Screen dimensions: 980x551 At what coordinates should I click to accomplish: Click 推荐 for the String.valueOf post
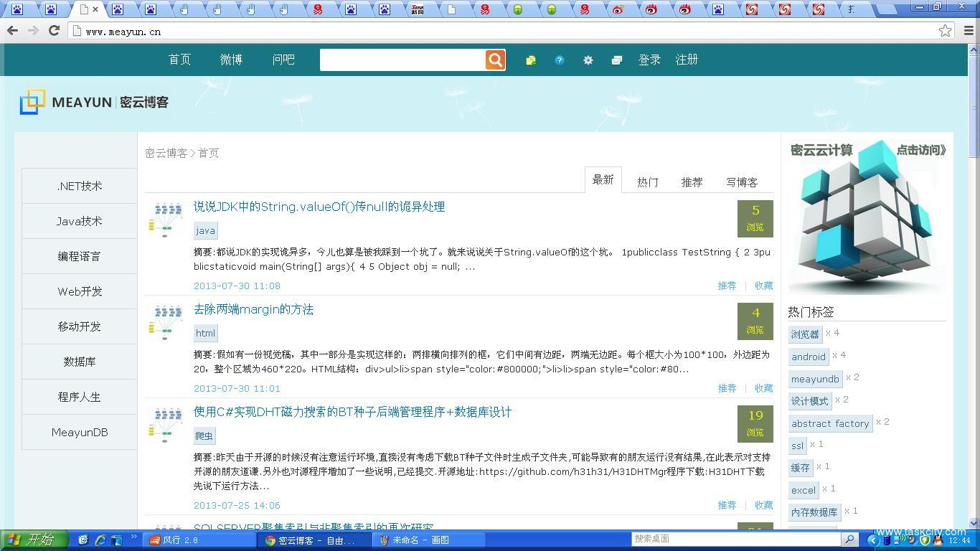pos(727,286)
